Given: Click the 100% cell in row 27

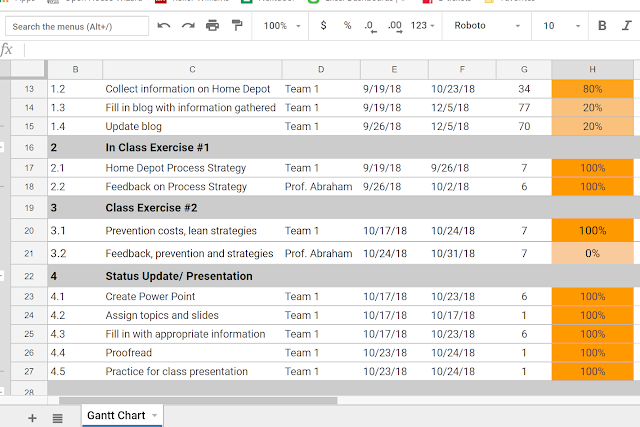Looking at the screenshot, I should pyautogui.click(x=592, y=372).
